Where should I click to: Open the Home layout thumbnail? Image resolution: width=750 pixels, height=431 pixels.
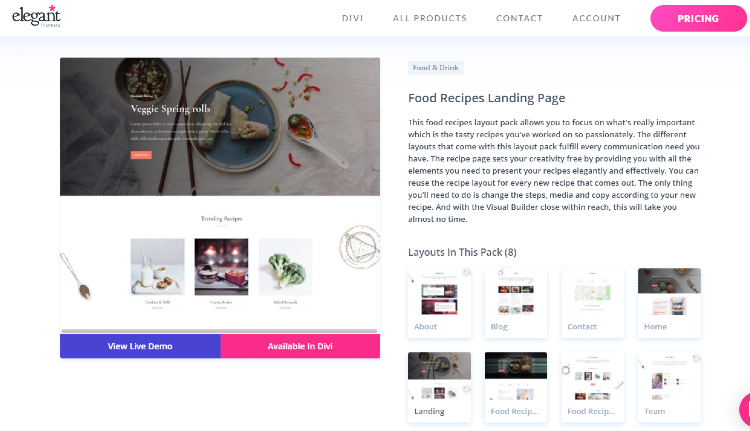tap(669, 303)
